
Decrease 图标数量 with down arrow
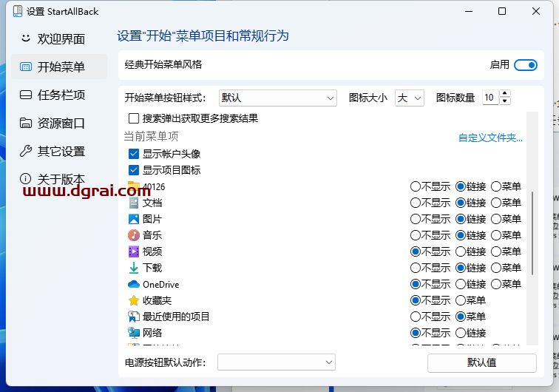point(504,101)
